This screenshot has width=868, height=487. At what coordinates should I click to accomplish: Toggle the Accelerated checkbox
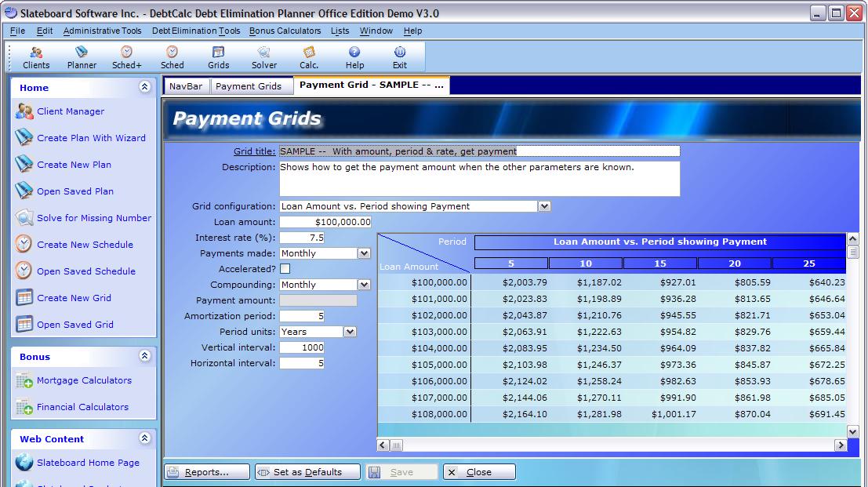285,269
